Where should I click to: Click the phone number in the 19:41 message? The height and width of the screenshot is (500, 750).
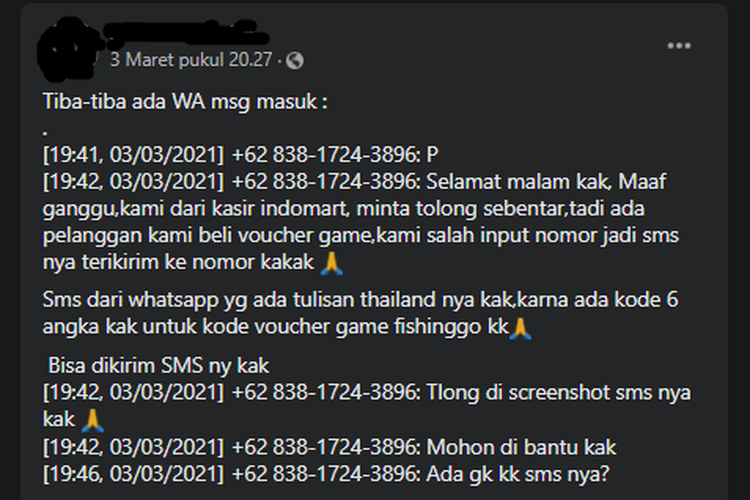tap(326, 155)
